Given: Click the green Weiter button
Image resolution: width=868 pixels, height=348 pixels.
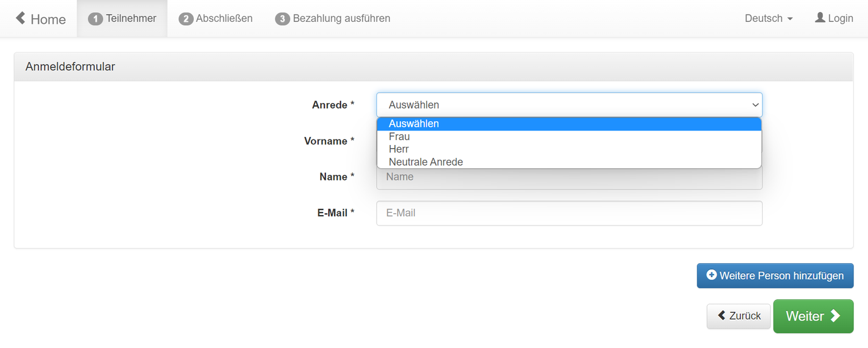Looking at the screenshot, I should (813, 316).
